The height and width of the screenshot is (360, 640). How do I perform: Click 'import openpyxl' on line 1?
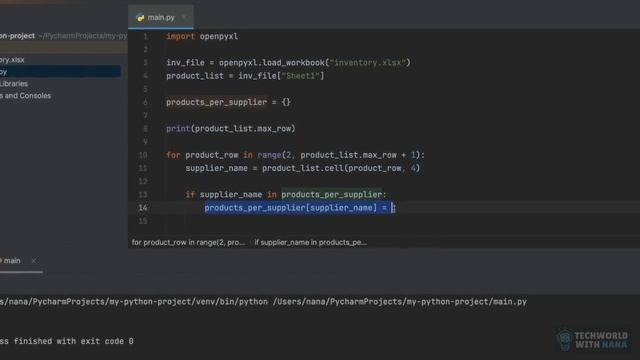click(x=202, y=36)
